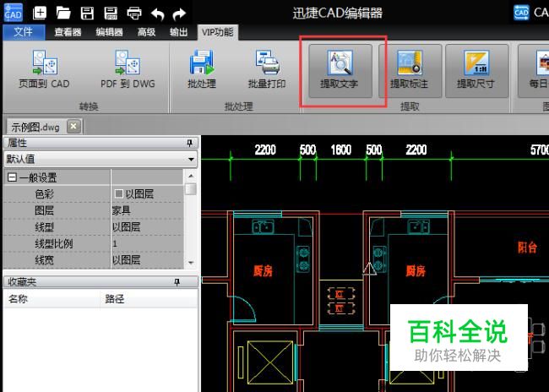
Task: Redo the last action
Action: point(179,14)
